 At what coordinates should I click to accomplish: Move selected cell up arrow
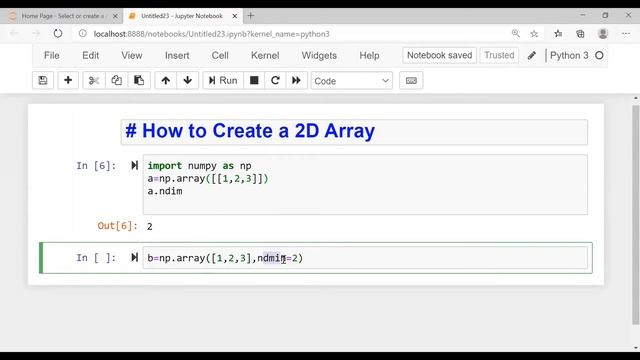pos(165,80)
